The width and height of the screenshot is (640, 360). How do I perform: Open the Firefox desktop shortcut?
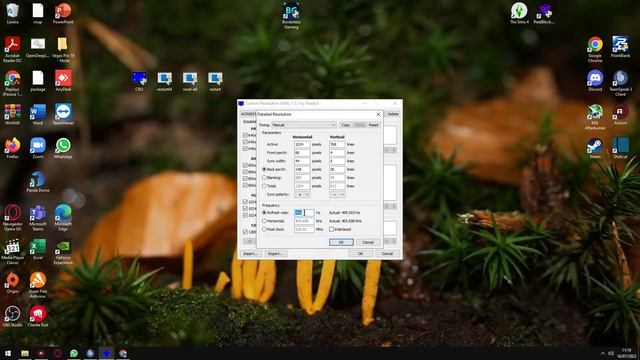point(13,148)
